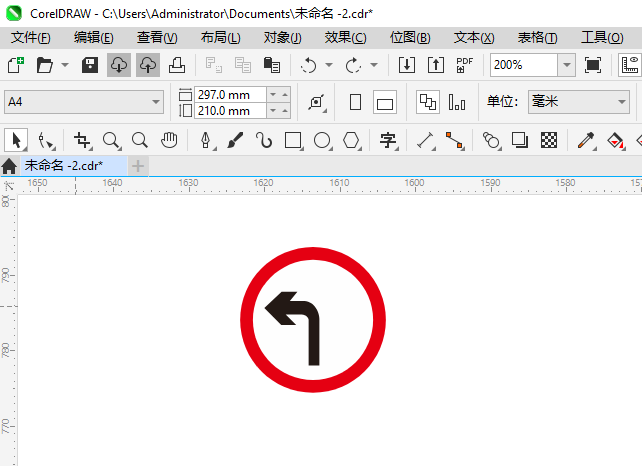Select the Text tool 字
642x466 pixels.
click(x=388, y=140)
